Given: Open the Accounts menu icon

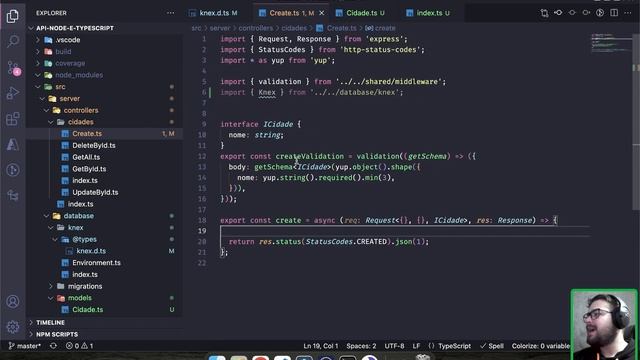Looking at the screenshot, I should coord(13,302).
